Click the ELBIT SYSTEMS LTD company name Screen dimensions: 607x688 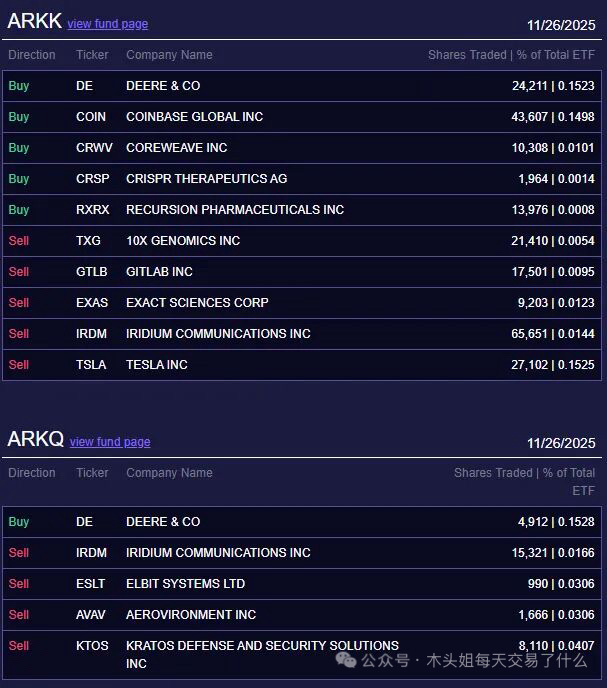coord(186,584)
